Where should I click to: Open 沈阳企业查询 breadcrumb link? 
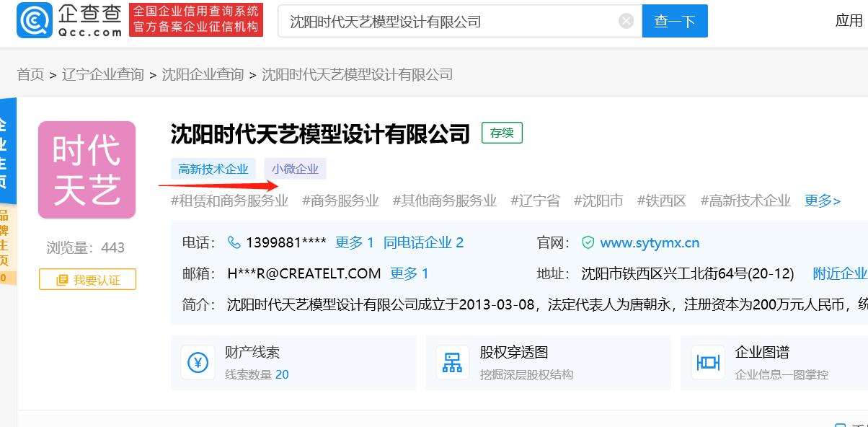point(203,74)
